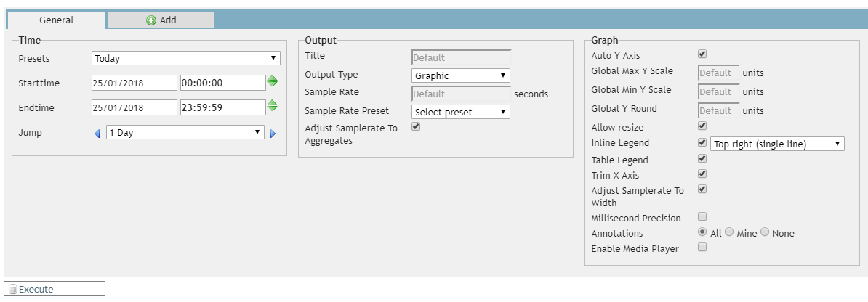Click green stepper icon beside Starttime
This screenshot has height=302, width=868.
[273, 81]
